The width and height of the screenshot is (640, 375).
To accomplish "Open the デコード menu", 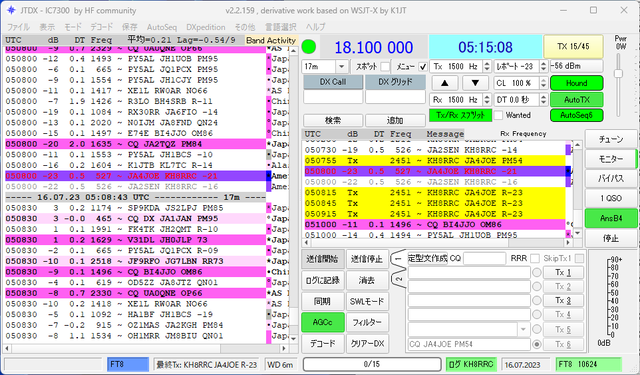I will click(102, 27).
